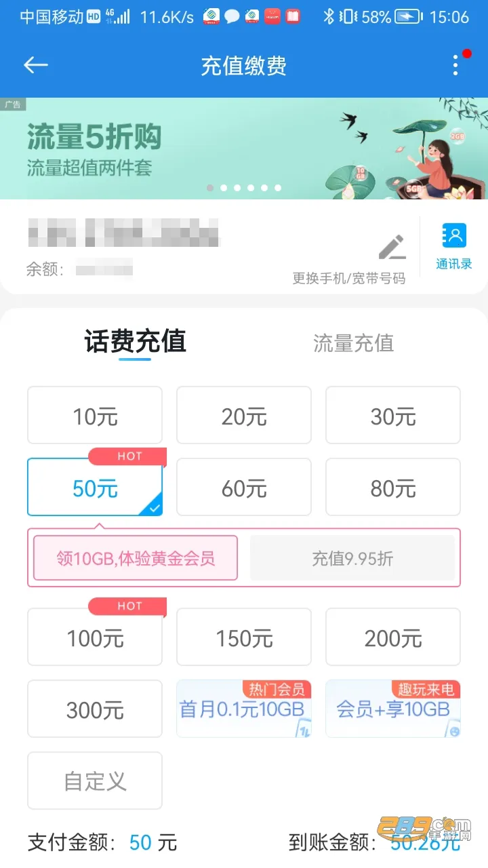The image size is (488, 868).
Task: Select the 领10GB,体验黄金会员 offer
Action: click(136, 558)
